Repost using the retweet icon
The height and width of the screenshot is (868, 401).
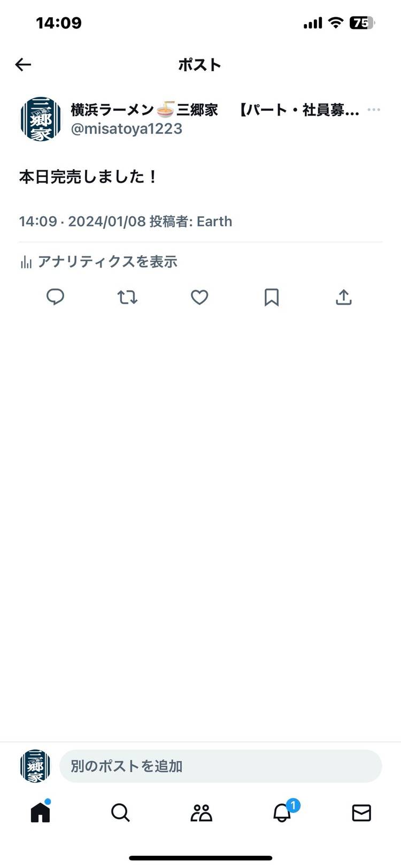point(127,297)
